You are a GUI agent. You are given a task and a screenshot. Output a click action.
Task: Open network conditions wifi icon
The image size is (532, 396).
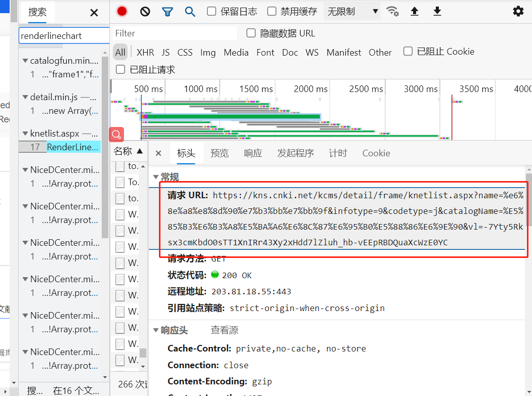tap(393, 12)
